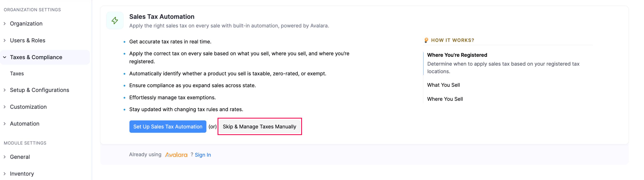Expand the Automation section

point(25,124)
